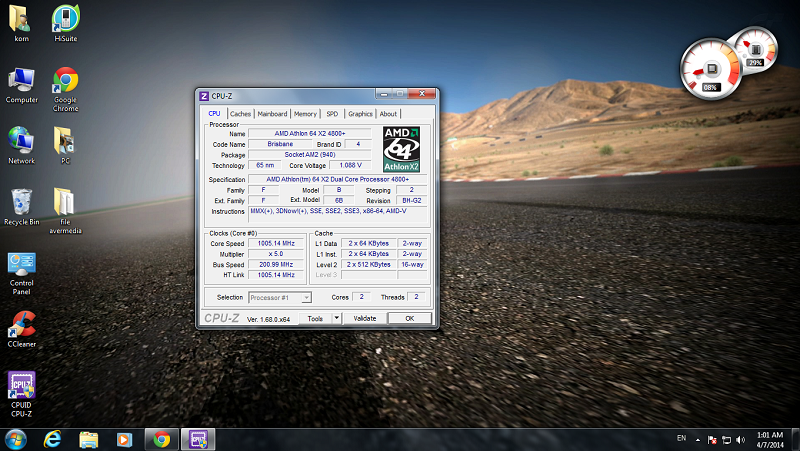Open the PC folder on desktop
Viewport: 800px width, 451px height.
[65, 145]
